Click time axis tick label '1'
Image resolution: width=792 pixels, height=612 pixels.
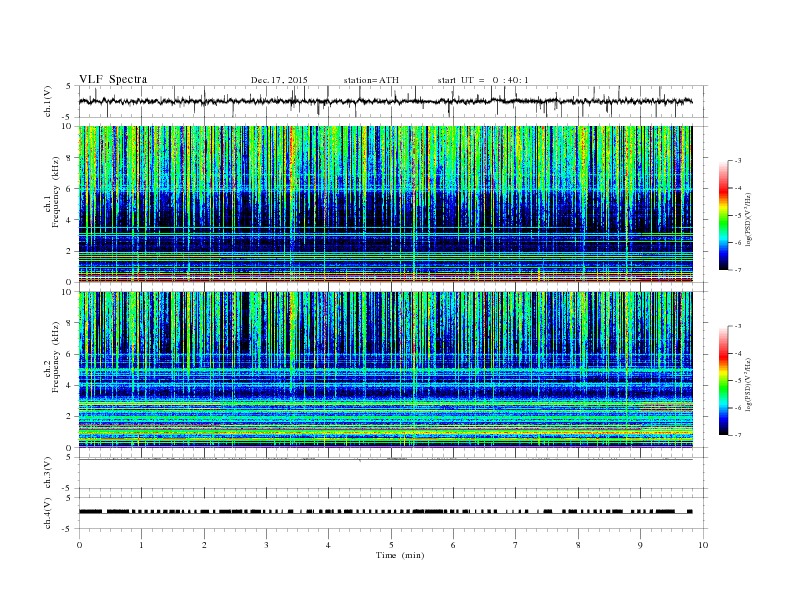click(x=141, y=545)
